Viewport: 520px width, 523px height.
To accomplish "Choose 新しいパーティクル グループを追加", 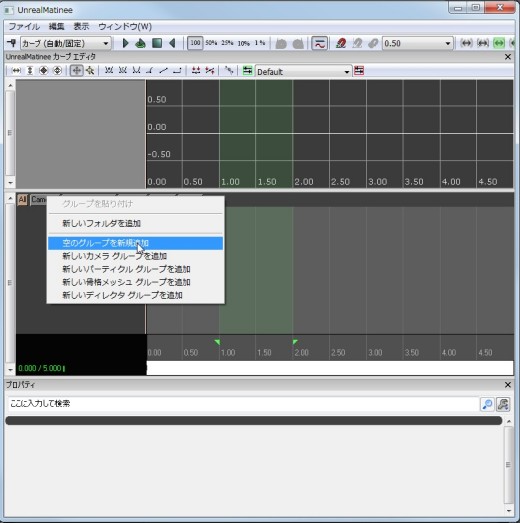I will click(135, 269).
